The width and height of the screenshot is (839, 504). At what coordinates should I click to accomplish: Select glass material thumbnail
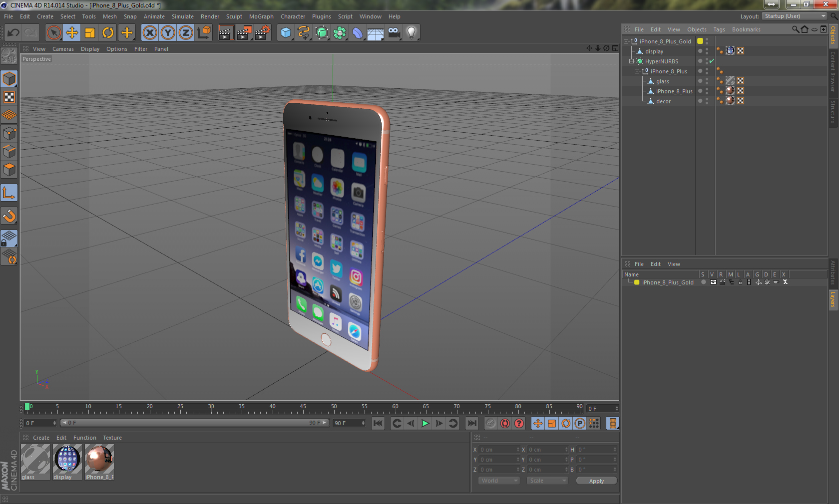pos(35,462)
